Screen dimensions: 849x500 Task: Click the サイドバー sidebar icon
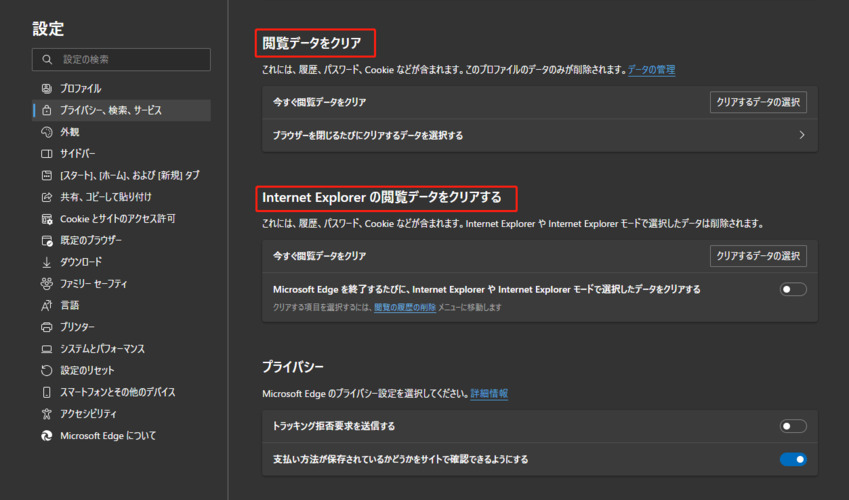(47, 153)
